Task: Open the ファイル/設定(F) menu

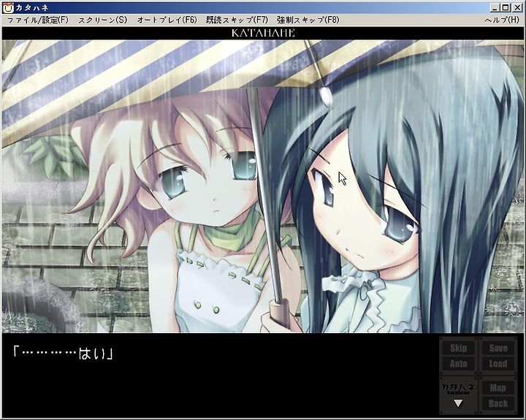Action: pos(37,20)
